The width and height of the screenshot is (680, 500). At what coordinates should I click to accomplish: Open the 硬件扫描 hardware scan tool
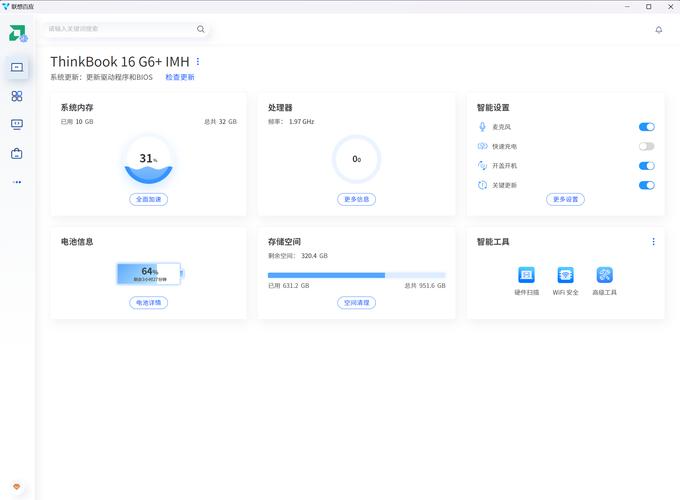pyautogui.click(x=526, y=275)
